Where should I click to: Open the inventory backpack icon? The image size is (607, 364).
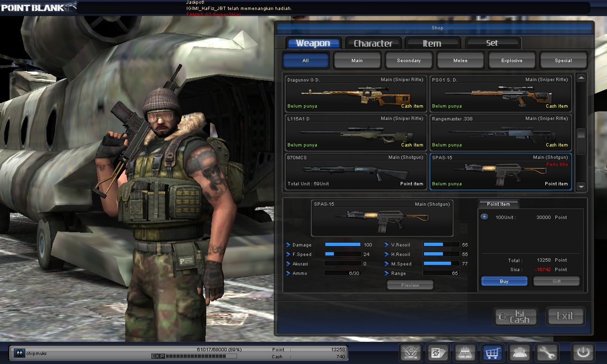(465, 353)
